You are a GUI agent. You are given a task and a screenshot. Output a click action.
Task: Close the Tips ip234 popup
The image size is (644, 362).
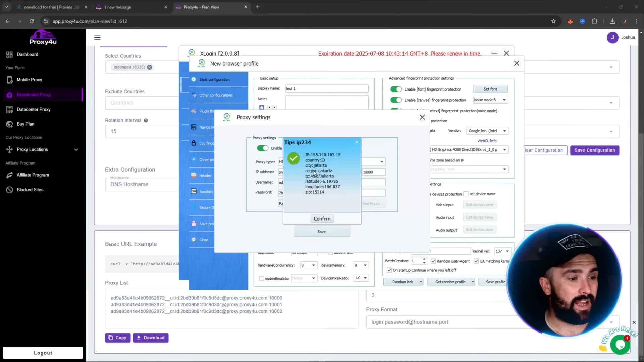tap(357, 142)
